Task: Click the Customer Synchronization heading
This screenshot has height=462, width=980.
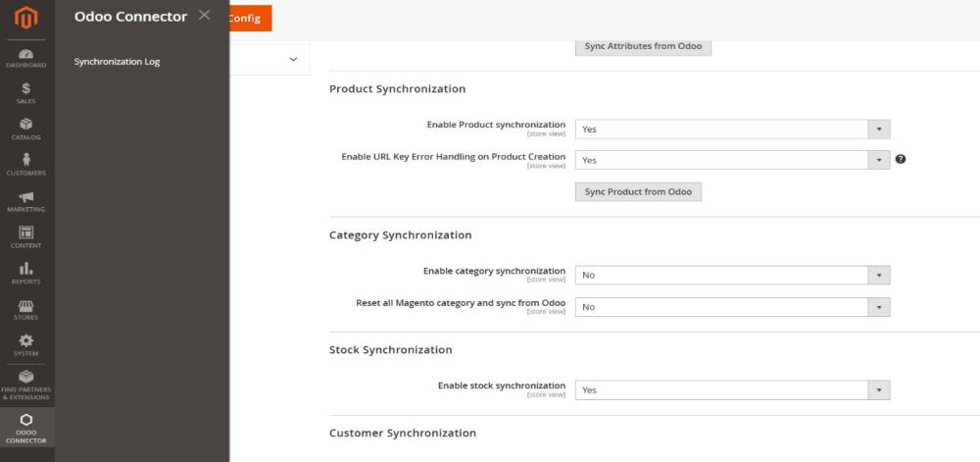Action: [403, 433]
